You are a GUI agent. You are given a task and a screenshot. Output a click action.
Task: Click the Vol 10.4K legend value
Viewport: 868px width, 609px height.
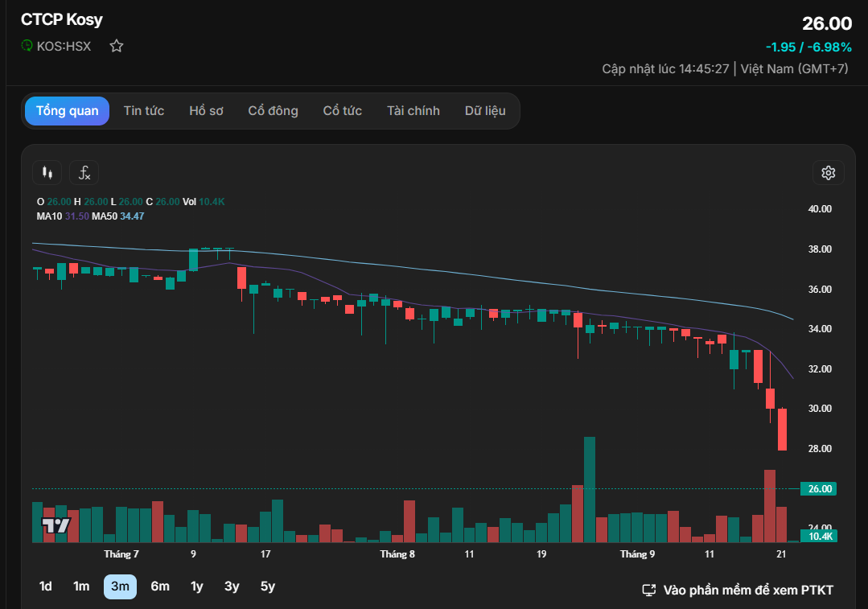pos(204,202)
